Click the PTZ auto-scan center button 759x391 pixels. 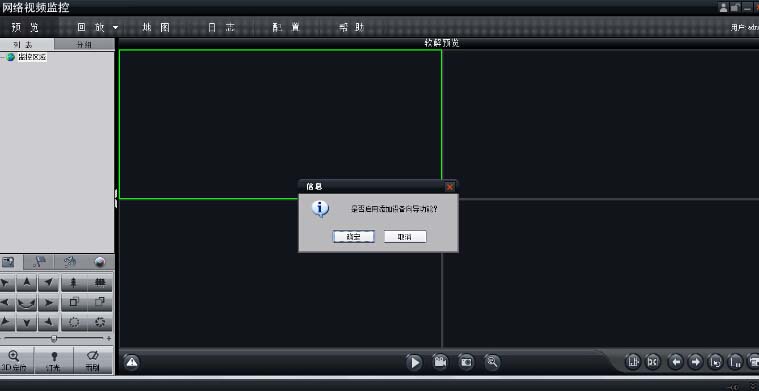click(27, 303)
